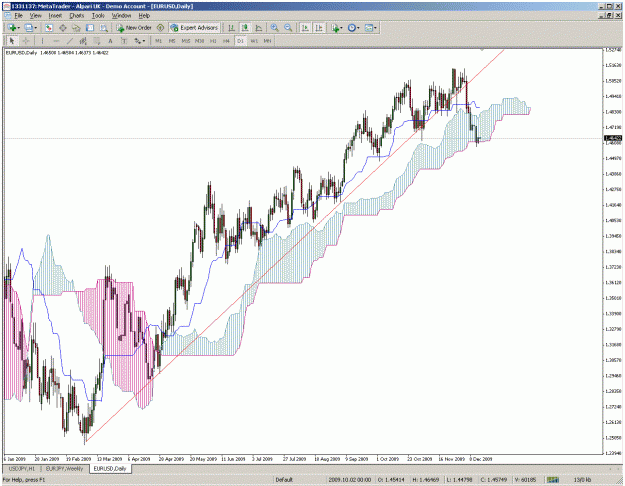Expand the Profiles dropdown arrow
625x486 pixels.
click(x=35, y=28)
